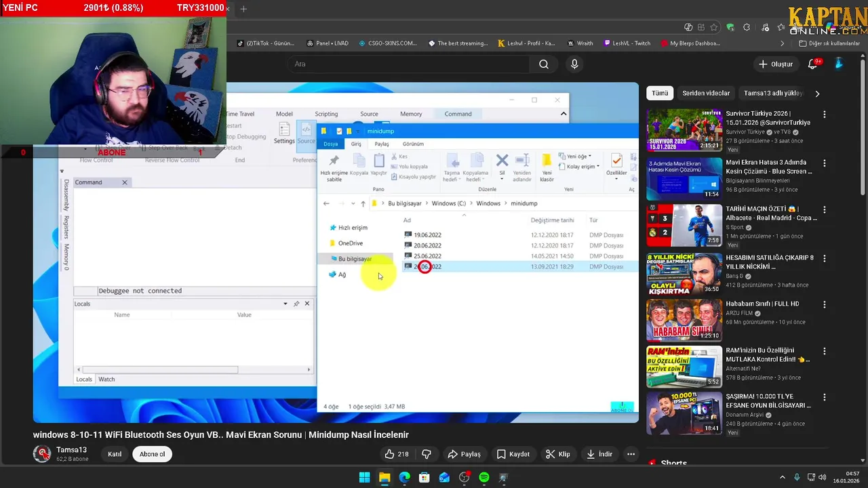Open options menu for Mavi Ekran Hatası video
The image size is (868, 488).
[825, 163]
